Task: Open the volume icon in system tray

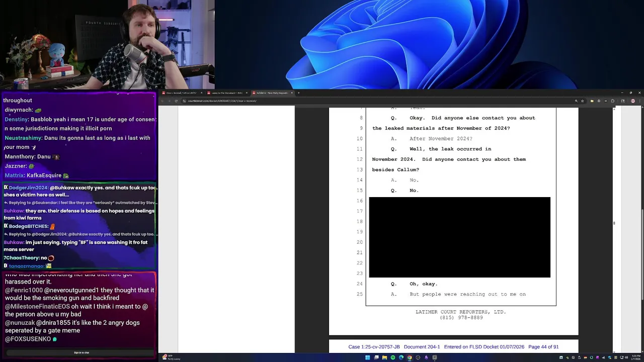Action: [626, 357]
